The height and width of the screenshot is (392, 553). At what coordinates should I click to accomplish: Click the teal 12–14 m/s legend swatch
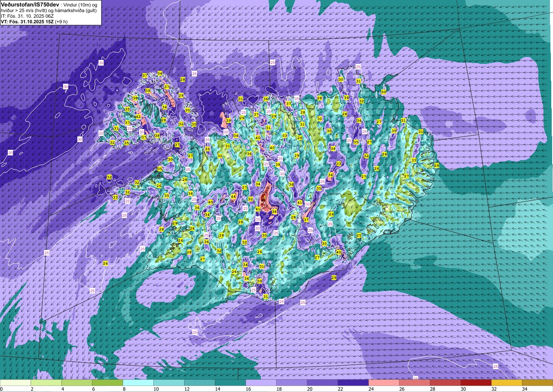pyautogui.click(x=200, y=383)
